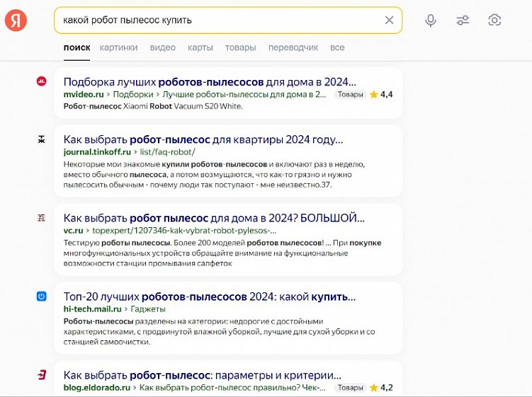Click the journal.tinkoff.ru domain link
The height and width of the screenshot is (397, 532).
[x=97, y=152]
